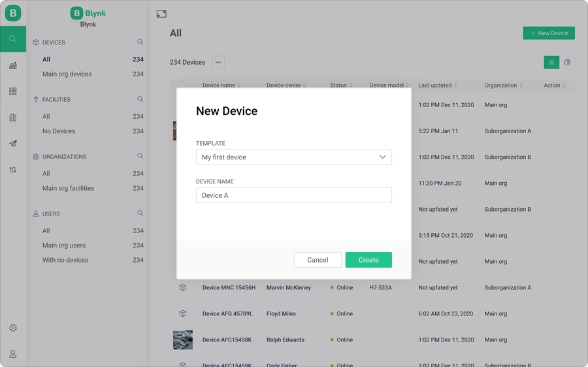Click the organization building icon in sidebar
Image resolution: width=588 pixels, height=367 pixels.
point(13,118)
